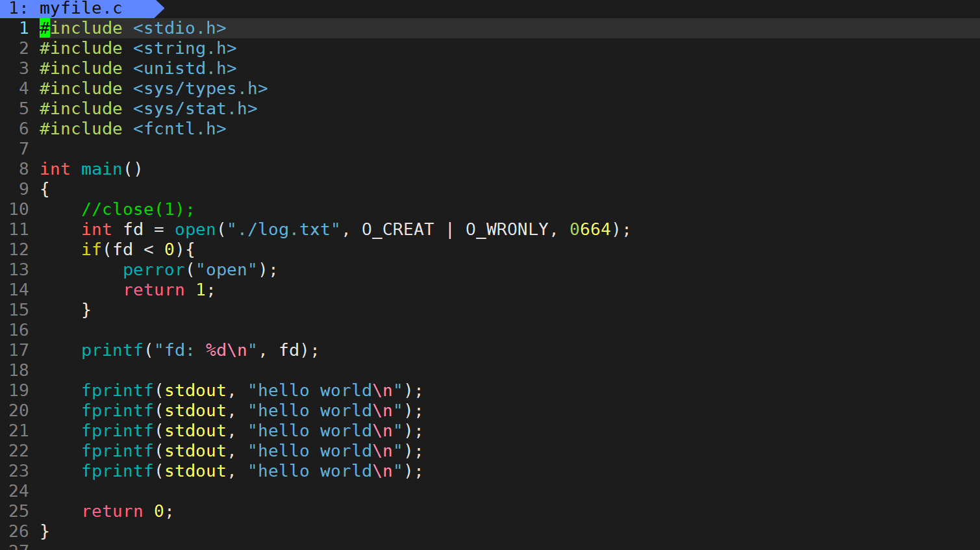
Task: Click on <unistd.h> header name
Action: click(x=185, y=68)
